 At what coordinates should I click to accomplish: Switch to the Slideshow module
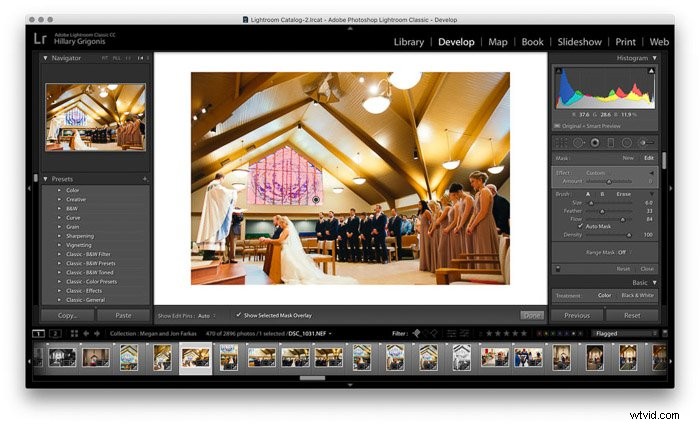coord(579,42)
